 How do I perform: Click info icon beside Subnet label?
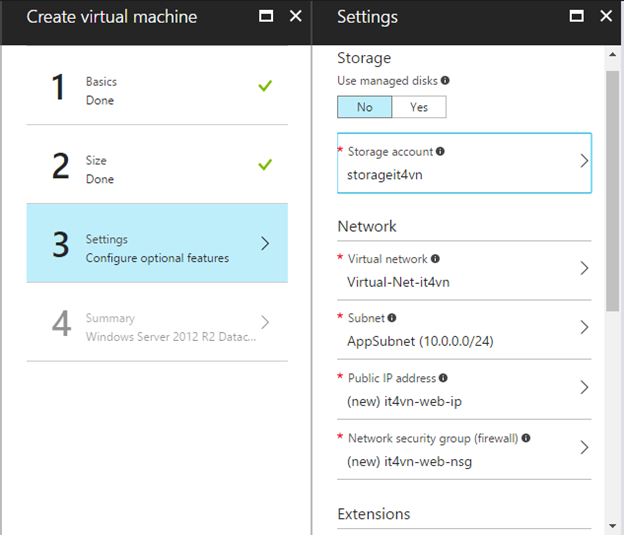click(x=392, y=318)
